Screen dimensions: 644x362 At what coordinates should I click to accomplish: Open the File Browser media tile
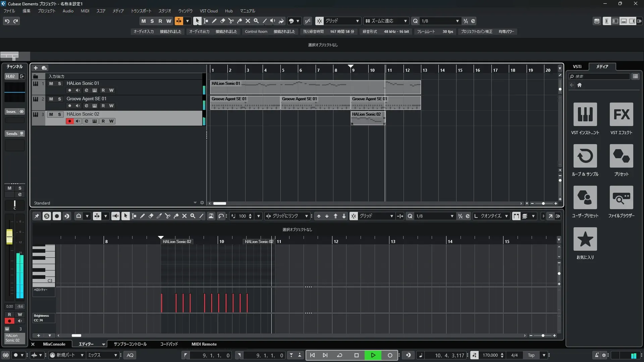621,198
